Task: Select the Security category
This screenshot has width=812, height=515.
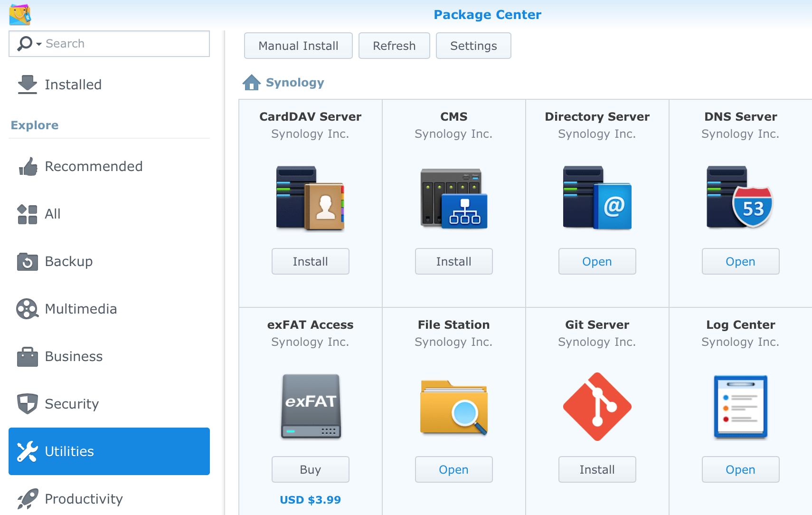Action: 109,404
